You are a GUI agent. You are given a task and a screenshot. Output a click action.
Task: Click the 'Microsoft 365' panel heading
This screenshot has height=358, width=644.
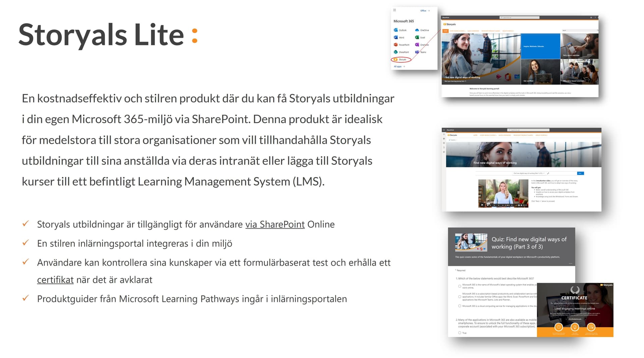pos(404,21)
